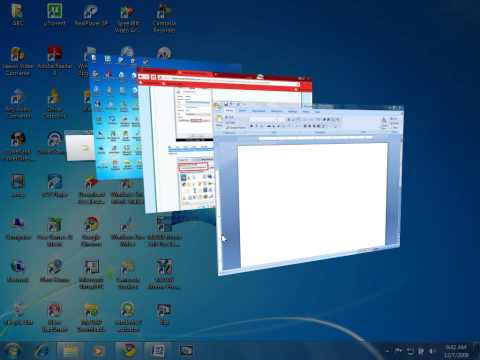Launch Internet Explorer from the taskbar

(x=42, y=351)
